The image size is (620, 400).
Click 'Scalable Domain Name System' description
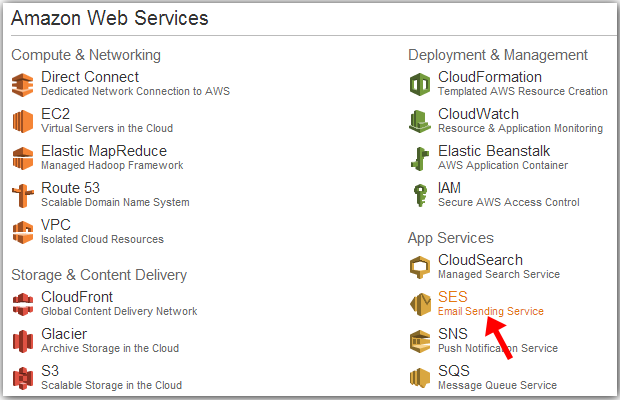tap(115, 202)
